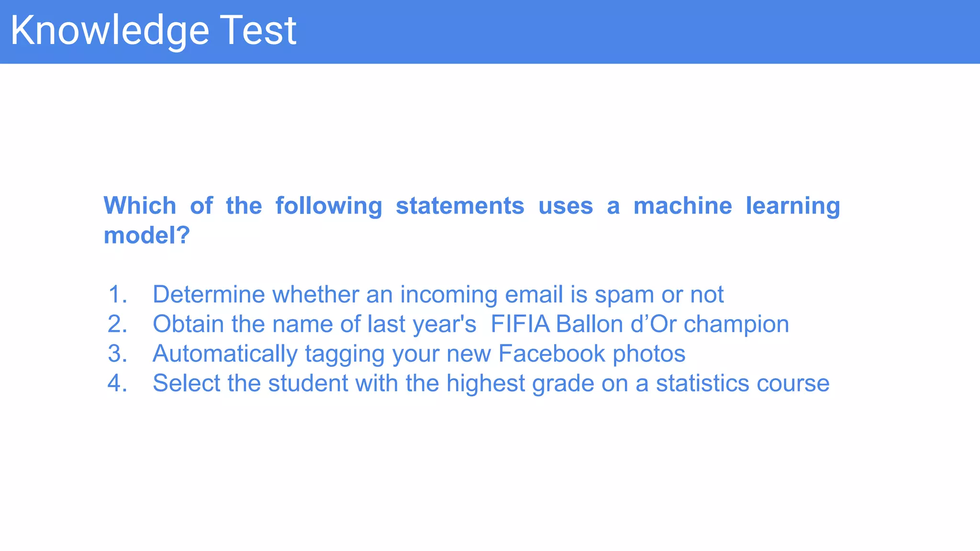Image resolution: width=980 pixels, height=551 pixels.
Task: Click the word "model?" in the question
Action: [147, 235]
